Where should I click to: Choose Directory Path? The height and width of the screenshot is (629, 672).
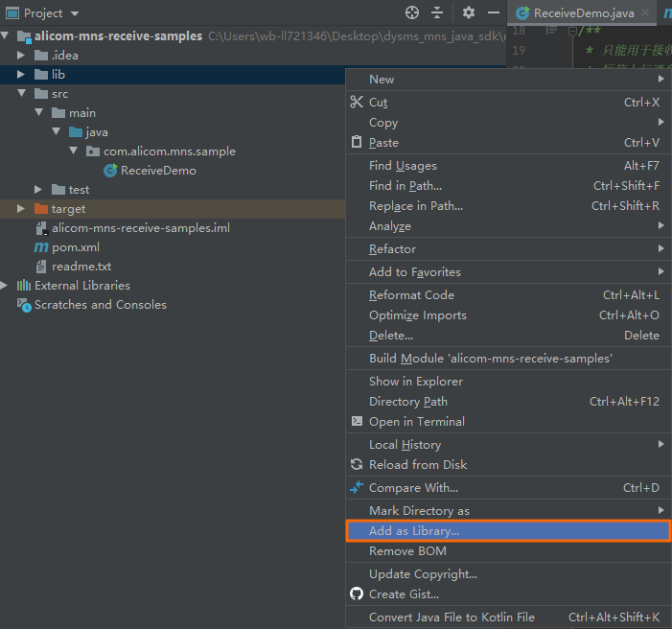click(x=508, y=402)
